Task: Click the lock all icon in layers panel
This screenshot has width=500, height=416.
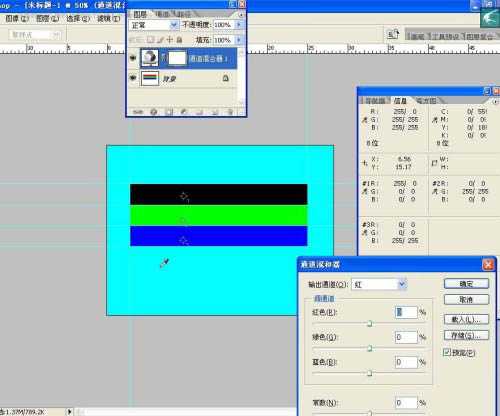Action: point(179,40)
